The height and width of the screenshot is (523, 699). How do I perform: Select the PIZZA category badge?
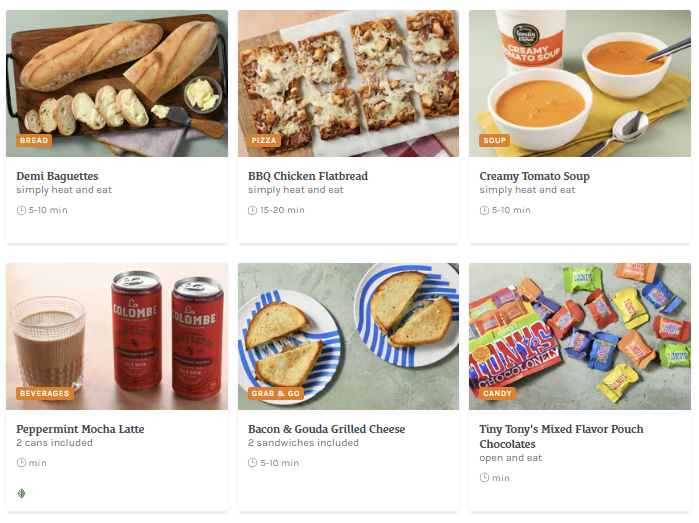pyautogui.click(x=264, y=141)
